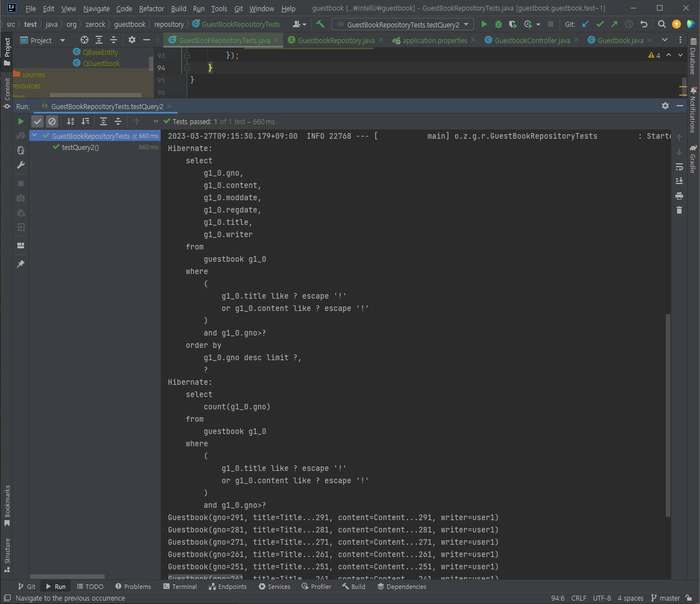This screenshot has width=700, height=604.
Task: Click the wrench settings icon in Run sidebar
Action: tap(21, 165)
